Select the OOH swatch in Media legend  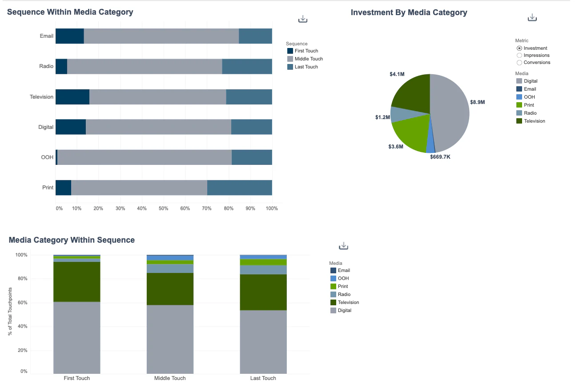point(519,97)
